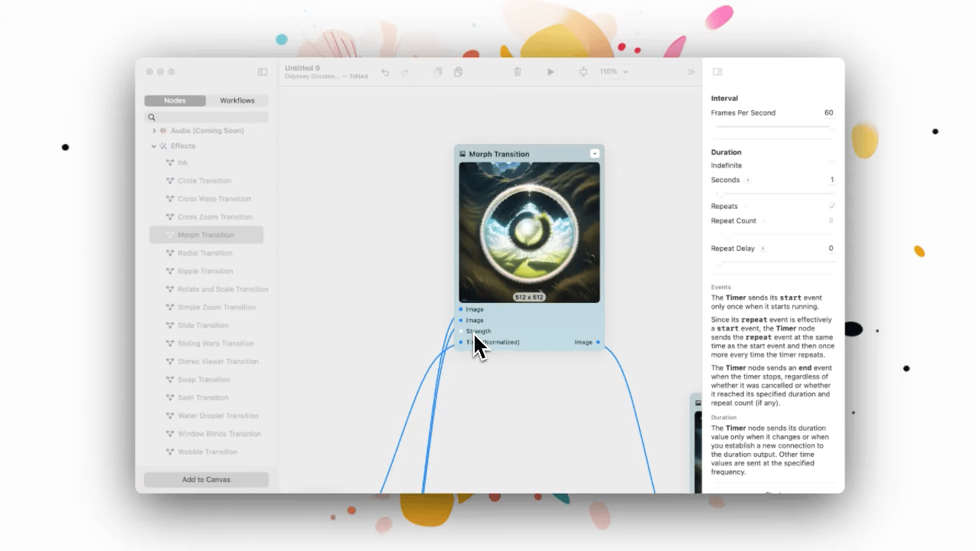The image size is (980, 551).
Task: Toggle the left sidebar panel icon
Action: pos(263,72)
